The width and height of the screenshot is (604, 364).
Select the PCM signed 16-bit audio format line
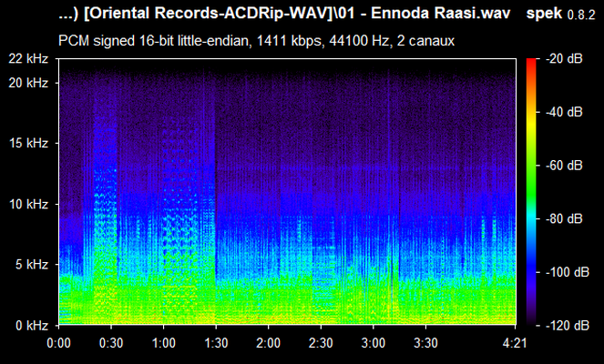tap(256, 41)
